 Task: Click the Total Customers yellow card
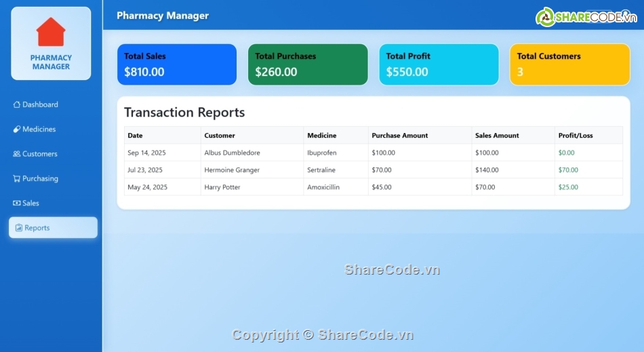(569, 64)
